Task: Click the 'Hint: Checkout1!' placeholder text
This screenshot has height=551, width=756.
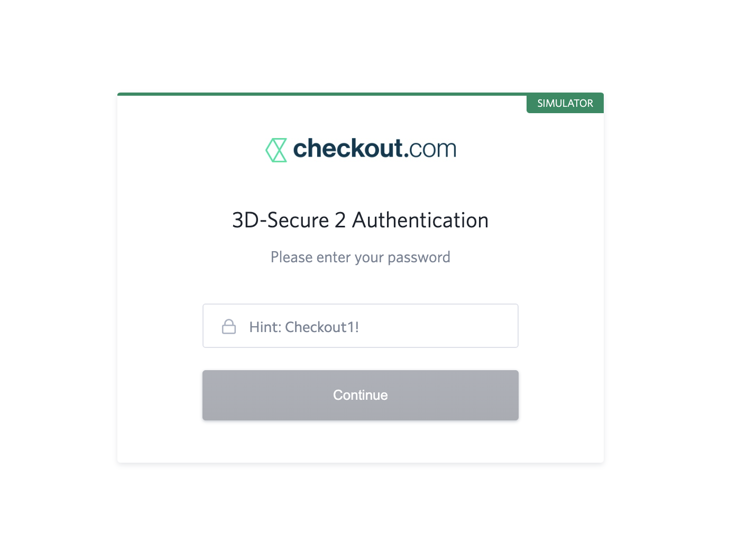Action: [x=304, y=327]
